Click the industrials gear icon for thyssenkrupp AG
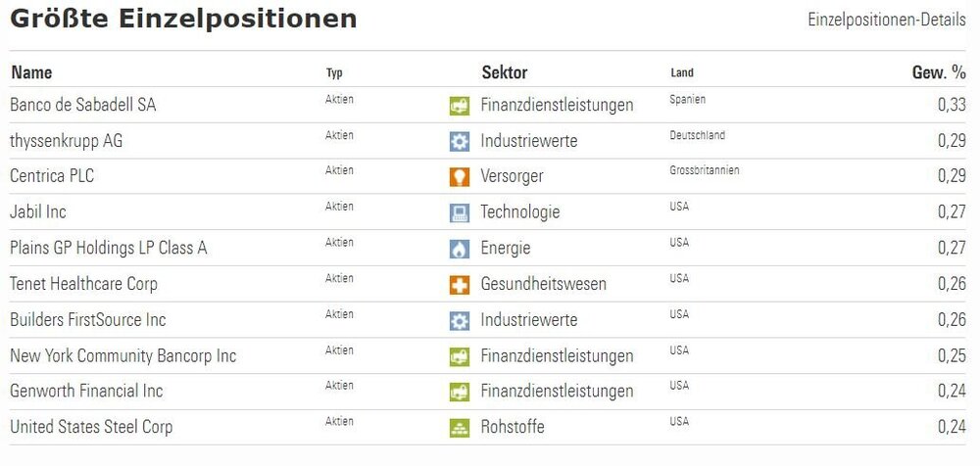Viewport: 980px width, 466px height. pyautogui.click(x=459, y=141)
